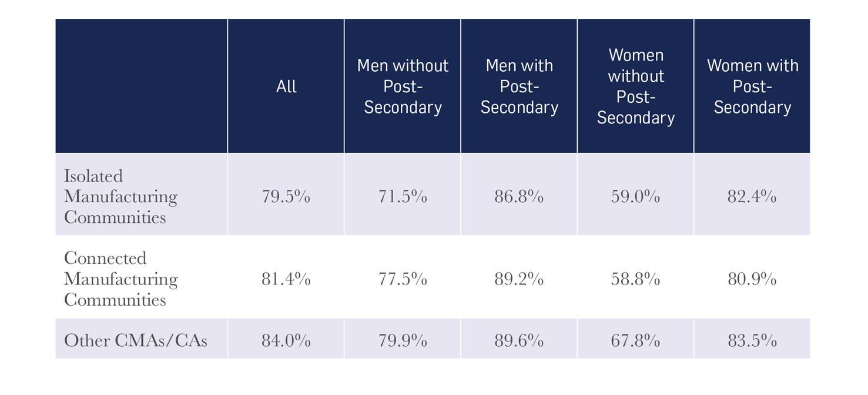The image size is (868, 395).
Task: Select the 58.8% value cell
Action: tap(635, 279)
